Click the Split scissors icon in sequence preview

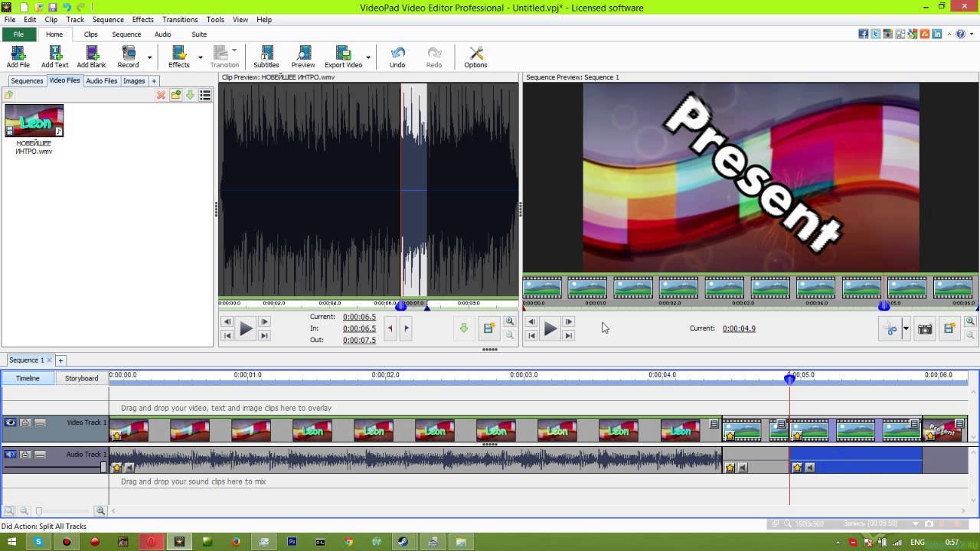click(x=891, y=329)
